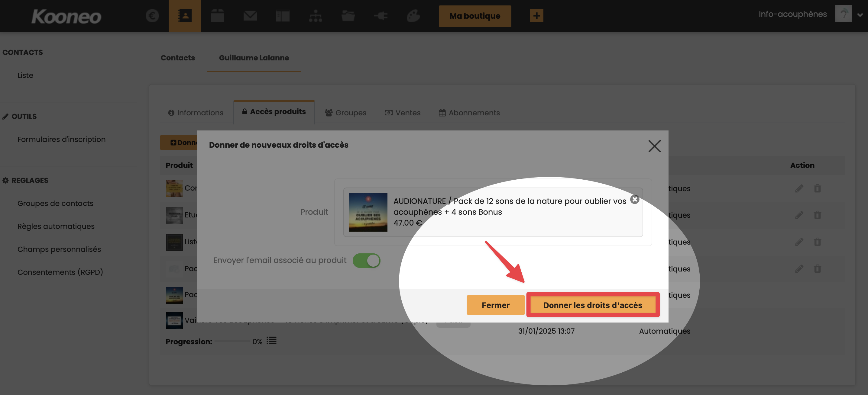Switch to the Informations tab
Viewport: 868px width, 395px height.
pos(196,113)
